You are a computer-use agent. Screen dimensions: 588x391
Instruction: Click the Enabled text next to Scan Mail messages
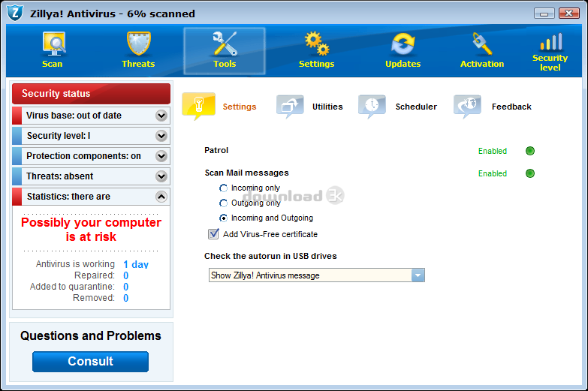point(493,173)
